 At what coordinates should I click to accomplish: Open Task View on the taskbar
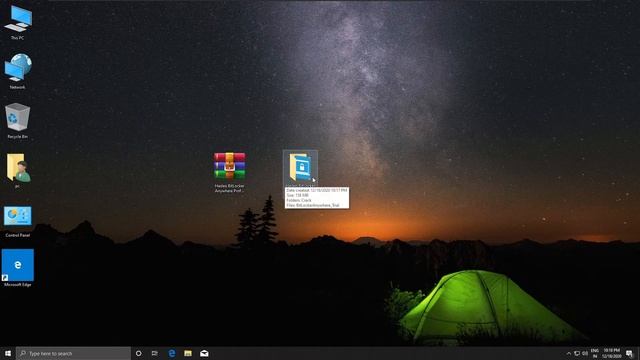click(155, 353)
